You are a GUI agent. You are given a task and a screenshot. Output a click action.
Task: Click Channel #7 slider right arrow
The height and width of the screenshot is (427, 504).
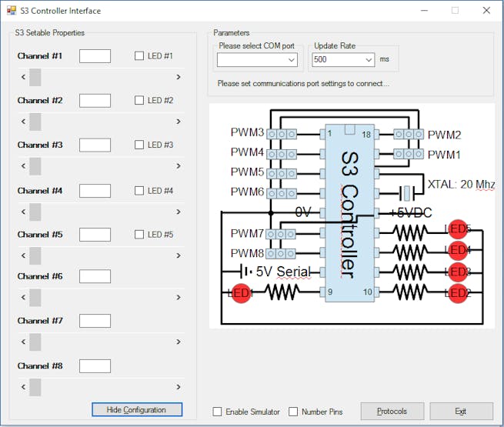179,342
